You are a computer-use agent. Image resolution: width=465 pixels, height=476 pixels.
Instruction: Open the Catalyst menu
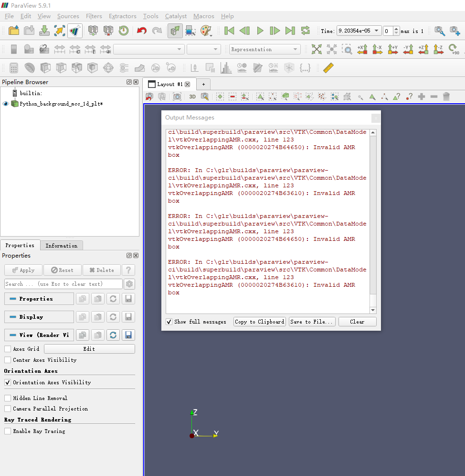pyautogui.click(x=176, y=16)
